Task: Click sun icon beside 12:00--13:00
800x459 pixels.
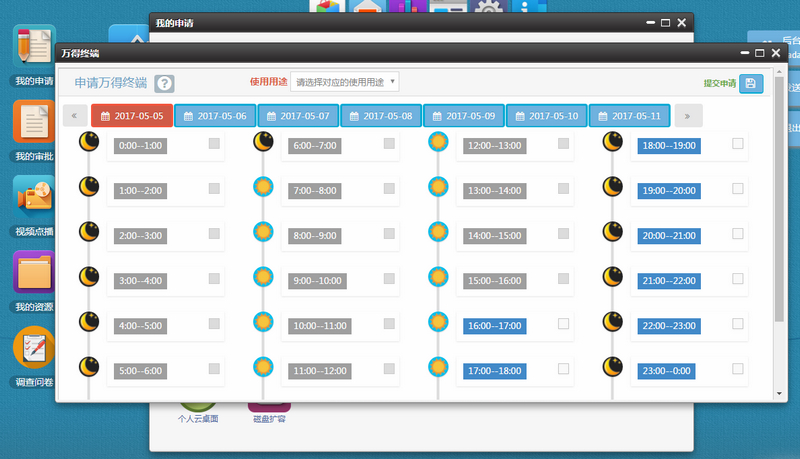Action: pyautogui.click(x=438, y=142)
